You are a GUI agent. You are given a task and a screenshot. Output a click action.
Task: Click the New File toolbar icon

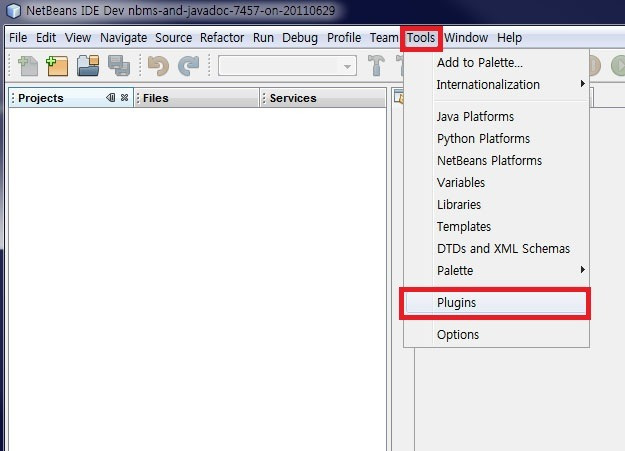pyautogui.click(x=28, y=66)
